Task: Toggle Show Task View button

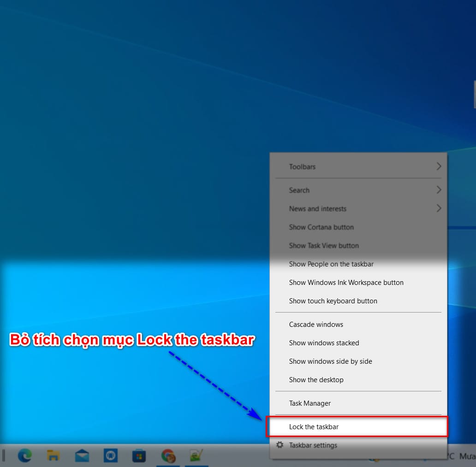Action: coord(358,245)
